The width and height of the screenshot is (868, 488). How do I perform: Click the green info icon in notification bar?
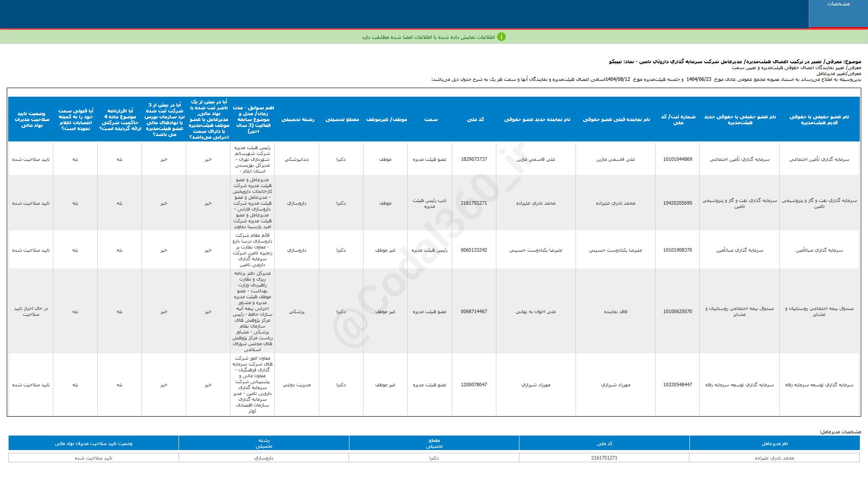(x=501, y=37)
